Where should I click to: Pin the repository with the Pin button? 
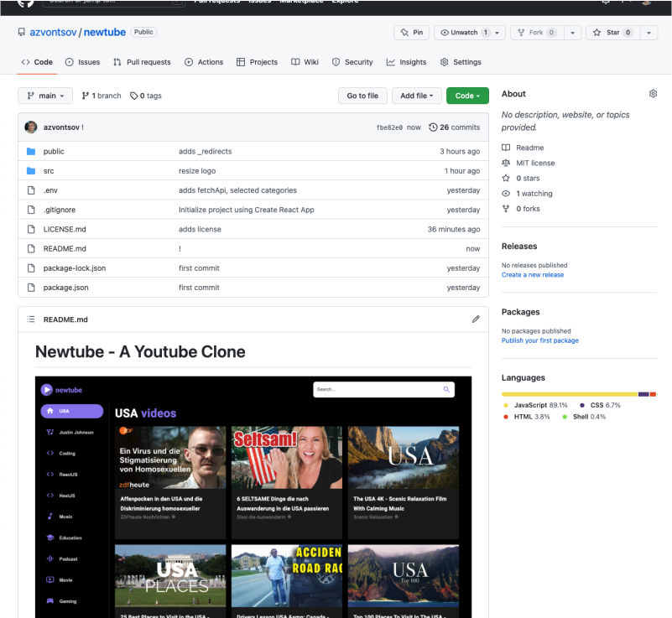[x=411, y=33]
